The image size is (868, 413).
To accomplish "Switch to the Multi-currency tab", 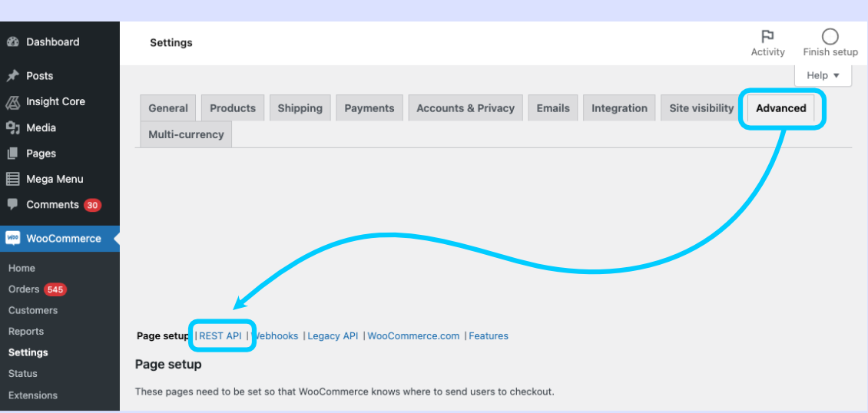I will point(186,134).
